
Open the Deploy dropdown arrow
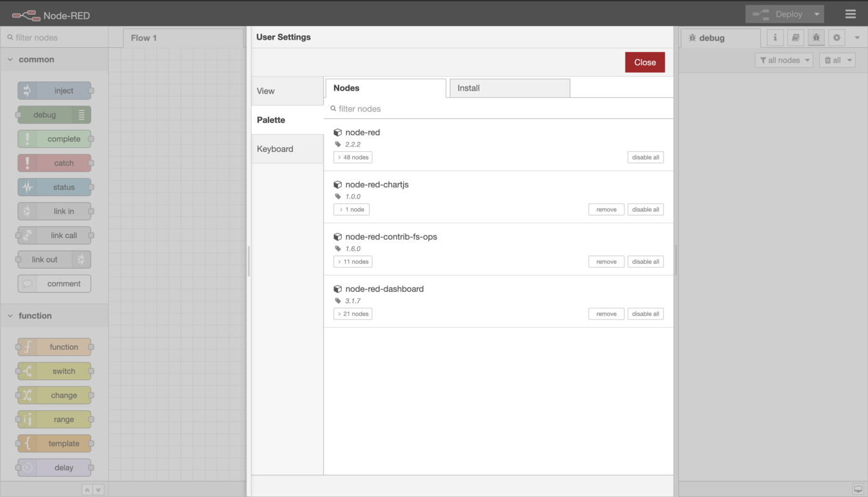tap(817, 14)
